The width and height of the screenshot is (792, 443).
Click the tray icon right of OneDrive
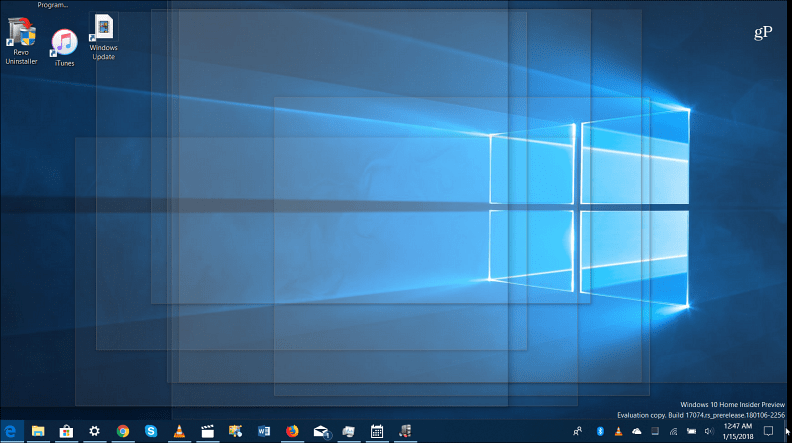655,431
